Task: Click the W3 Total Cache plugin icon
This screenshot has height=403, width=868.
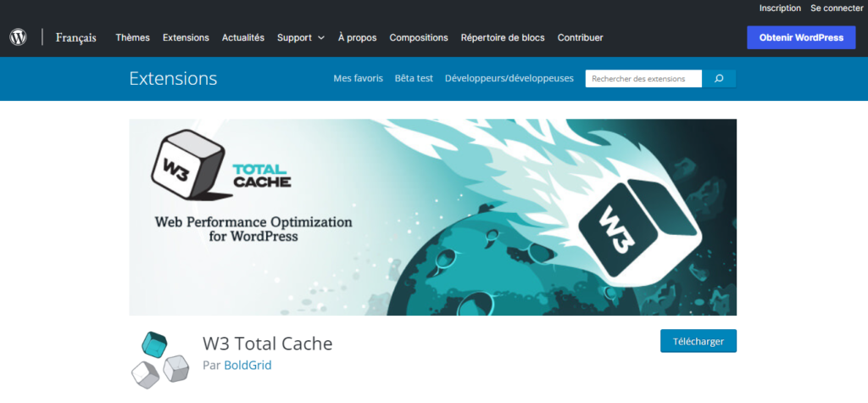Action: coord(160,356)
